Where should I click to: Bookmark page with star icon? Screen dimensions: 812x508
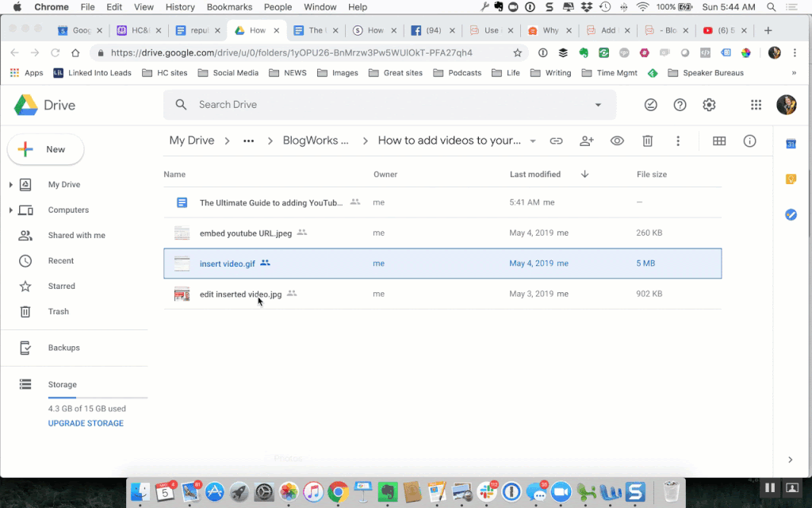click(x=517, y=53)
